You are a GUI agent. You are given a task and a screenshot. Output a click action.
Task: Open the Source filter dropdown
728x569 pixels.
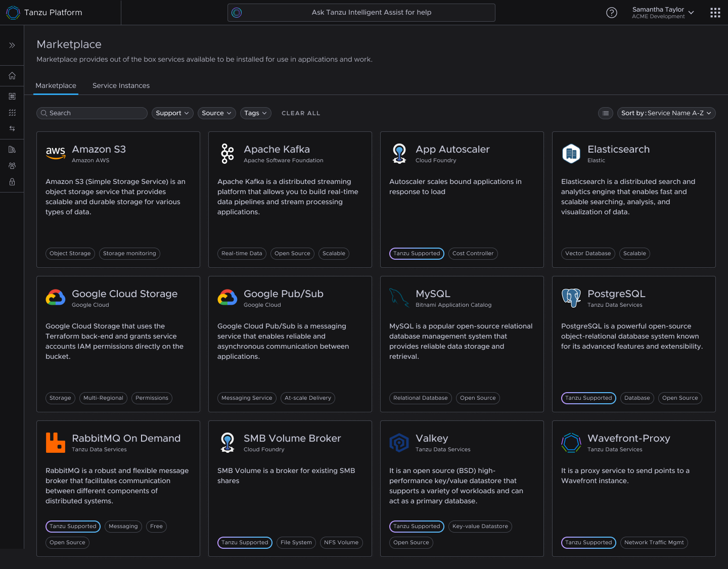point(216,113)
